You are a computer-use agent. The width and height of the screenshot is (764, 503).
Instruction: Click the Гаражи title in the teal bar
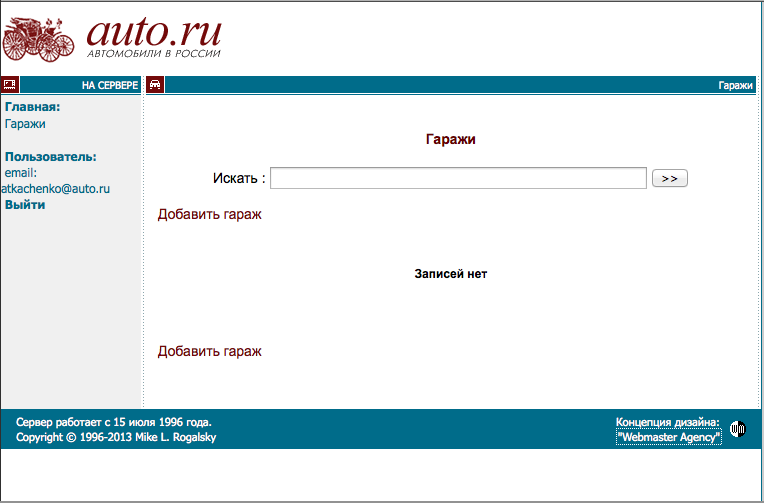point(735,86)
